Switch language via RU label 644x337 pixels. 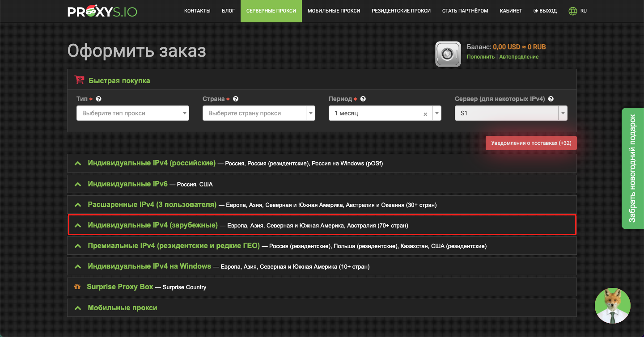[584, 11]
